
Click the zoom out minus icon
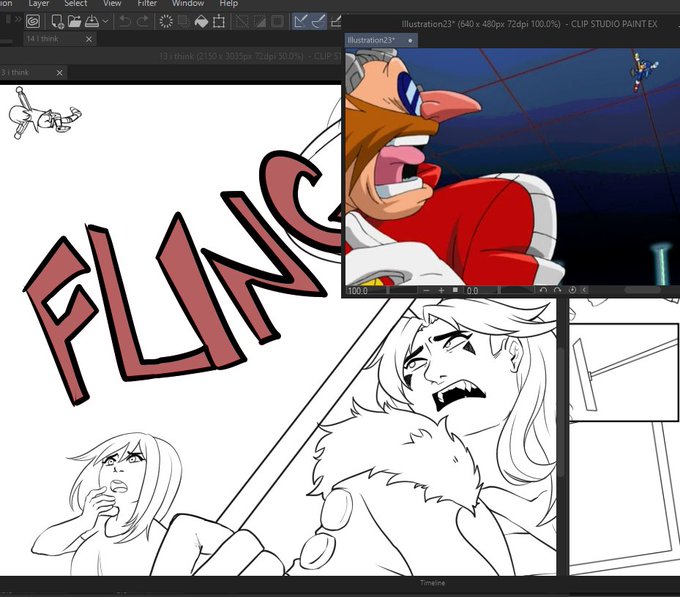[x=426, y=290]
